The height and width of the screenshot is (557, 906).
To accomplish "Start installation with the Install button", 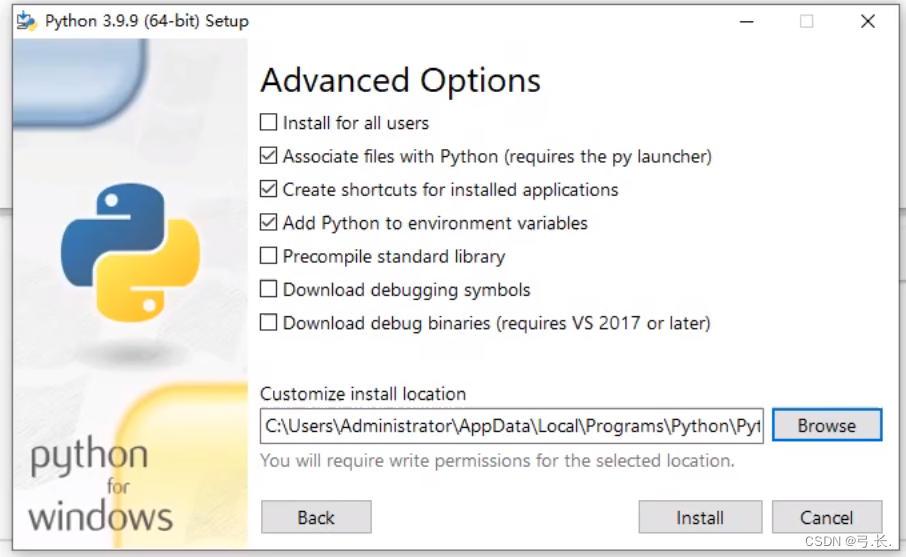I will point(700,517).
